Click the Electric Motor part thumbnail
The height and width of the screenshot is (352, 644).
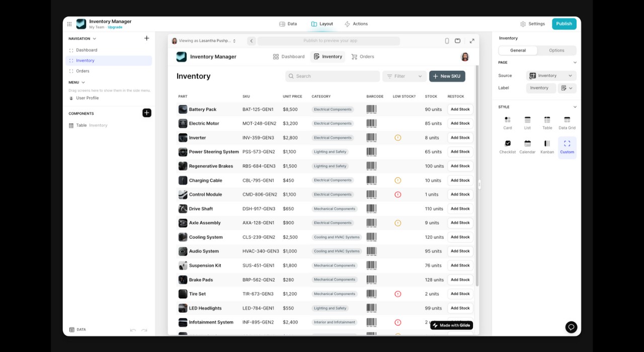[183, 123]
